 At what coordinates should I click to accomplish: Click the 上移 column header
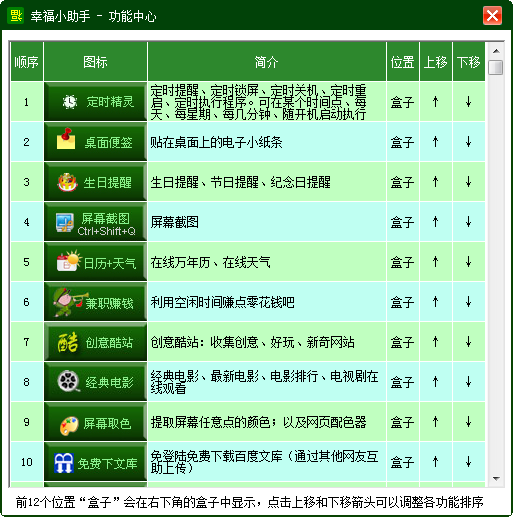[435, 62]
